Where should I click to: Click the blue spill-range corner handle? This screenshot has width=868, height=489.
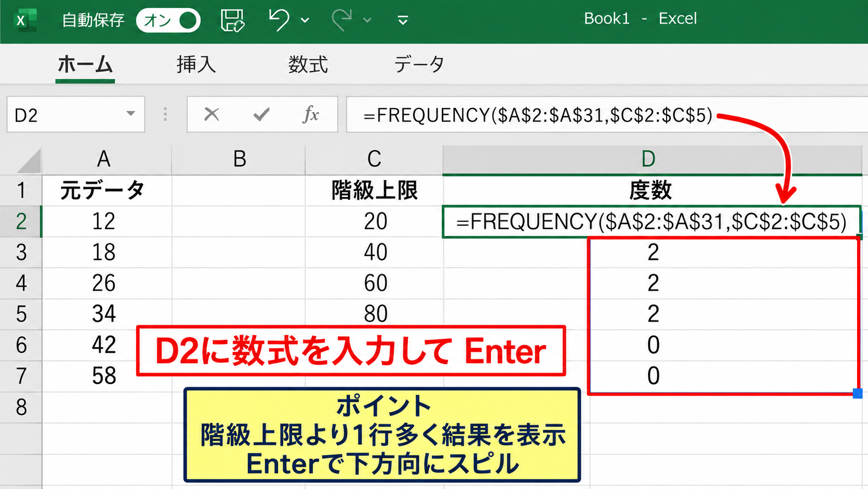click(x=858, y=394)
